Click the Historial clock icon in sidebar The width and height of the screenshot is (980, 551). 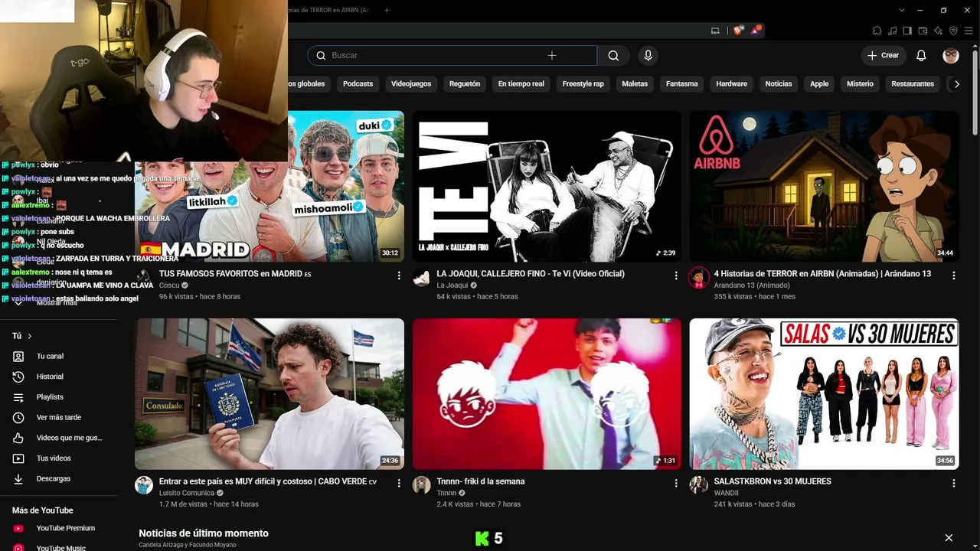pos(18,377)
